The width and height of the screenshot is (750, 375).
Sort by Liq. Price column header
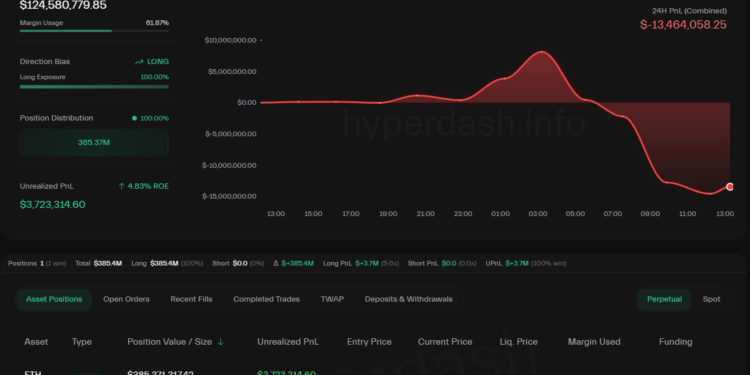518,342
